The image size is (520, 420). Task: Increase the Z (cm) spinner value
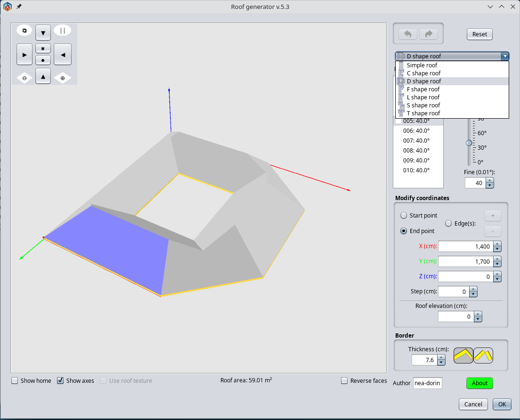click(x=497, y=274)
